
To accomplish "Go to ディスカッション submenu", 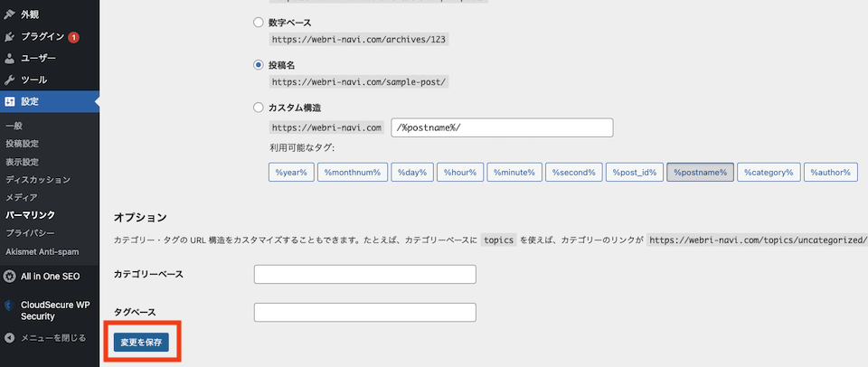I will pos(38,179).
